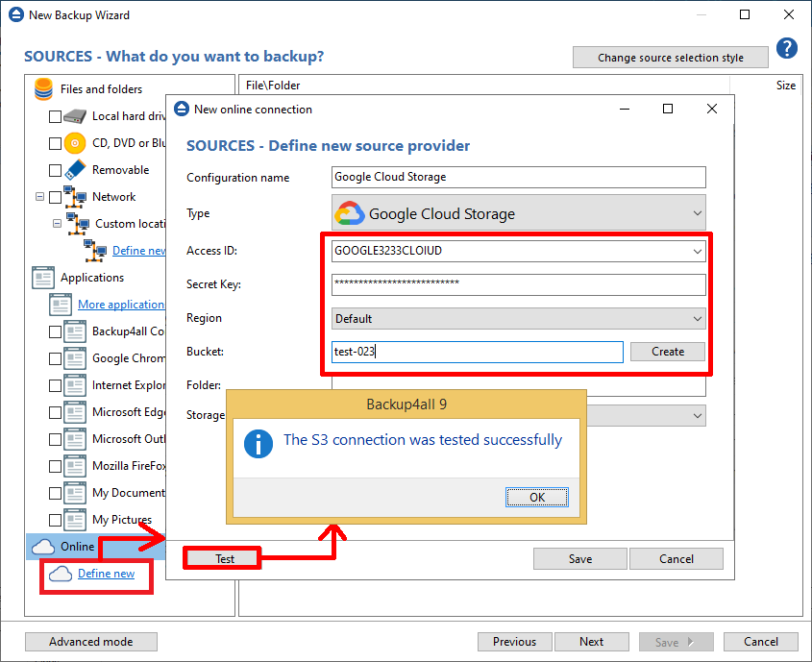Click the blue info icon in the message box
The image size is (812, 662).
[258, 444]
